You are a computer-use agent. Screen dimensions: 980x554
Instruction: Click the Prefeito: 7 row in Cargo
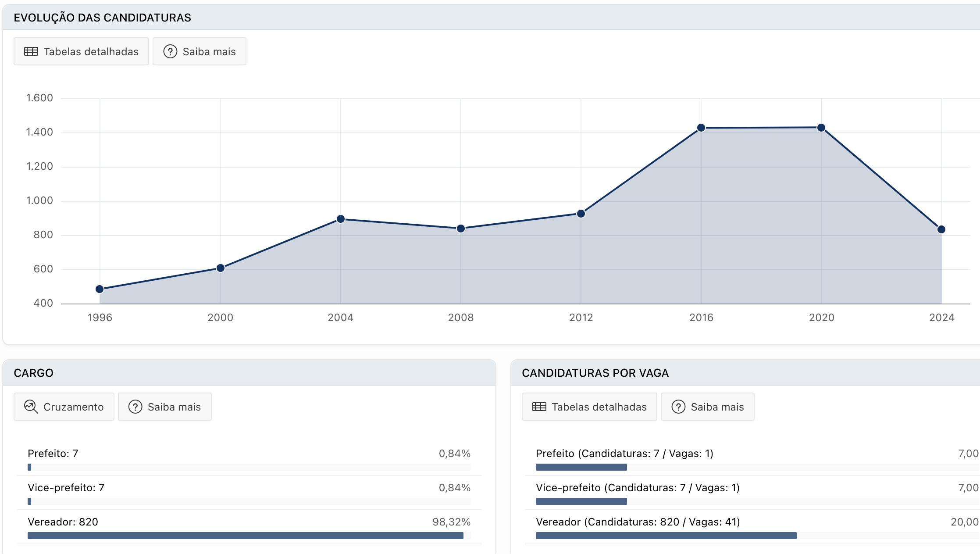tap(53, 454)
